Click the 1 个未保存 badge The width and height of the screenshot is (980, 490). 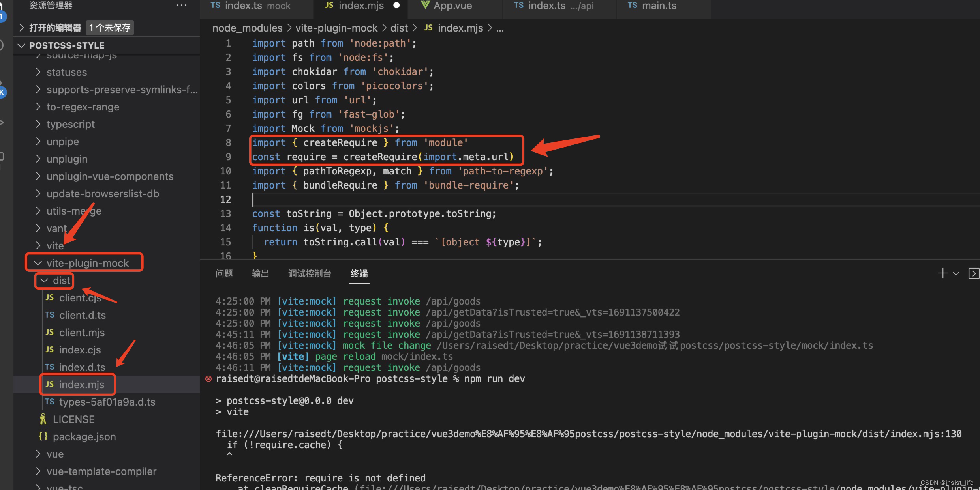pyautogui.click(x=109, y=27)
